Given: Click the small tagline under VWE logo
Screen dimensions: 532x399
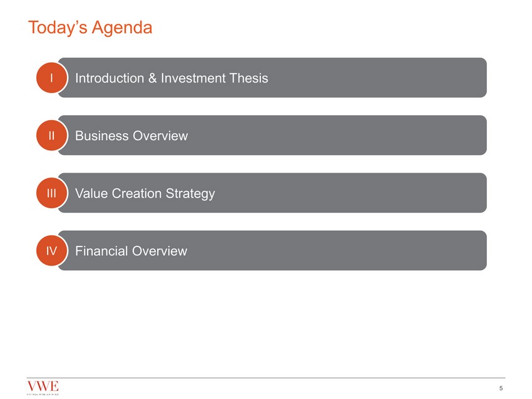Looking at the screenshot, I should [43, 394].
